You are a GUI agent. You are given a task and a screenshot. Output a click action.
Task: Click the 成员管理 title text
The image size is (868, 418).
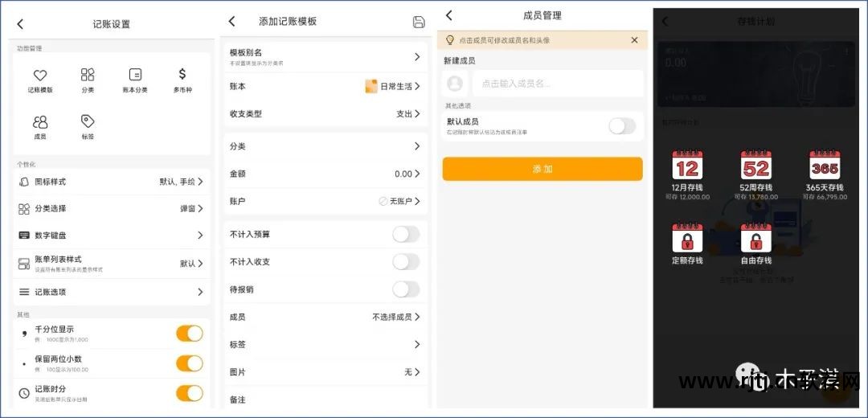pos(542,16)
